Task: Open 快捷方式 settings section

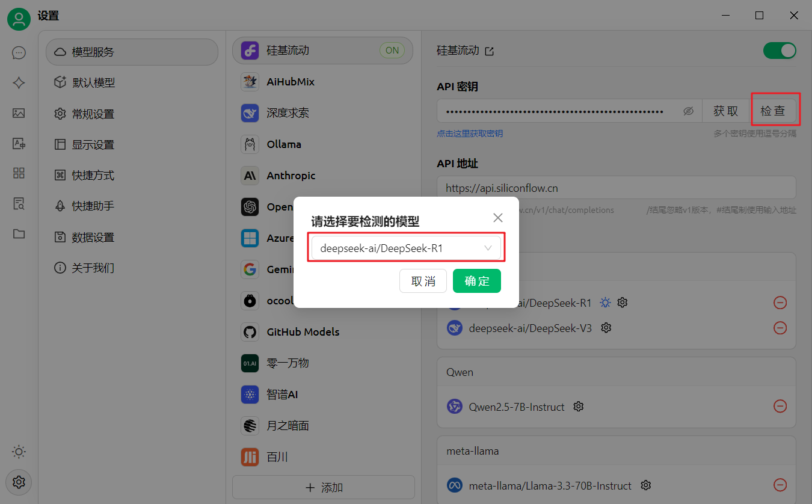Action: coord(132,175)
